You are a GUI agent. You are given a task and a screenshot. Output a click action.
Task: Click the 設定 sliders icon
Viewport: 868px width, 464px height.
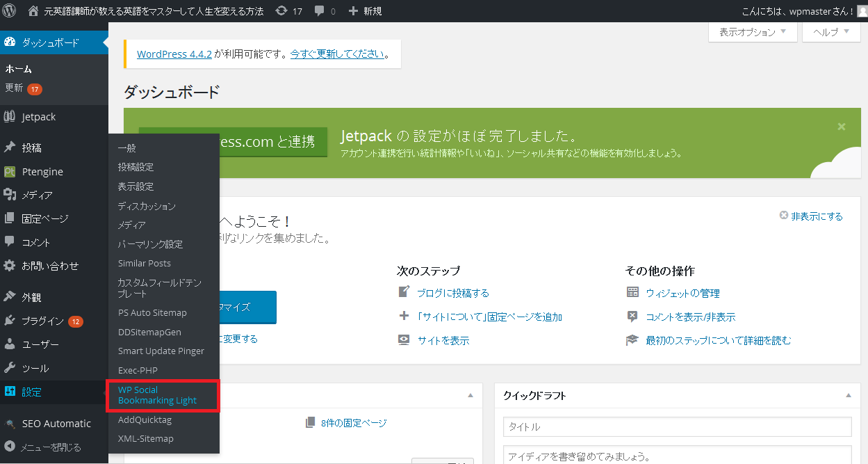click(10, 392)
